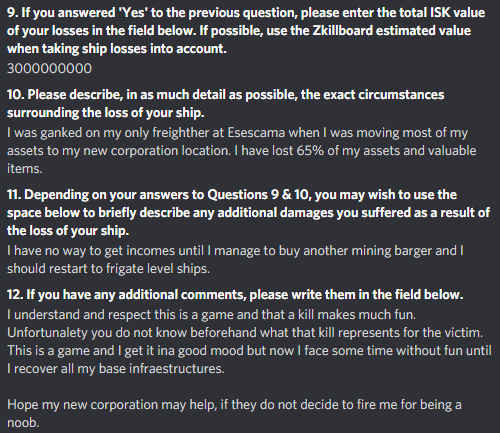This screenshot has width=500, height=433.
Task: Click 'should restart to frigate level ships' line
Action: (108, 269)
